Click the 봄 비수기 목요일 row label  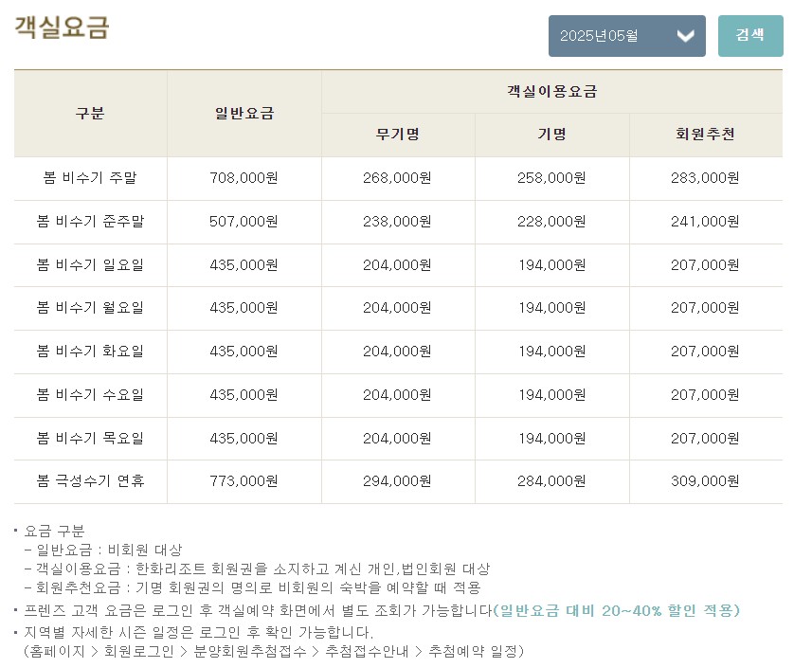coord(90,438)
